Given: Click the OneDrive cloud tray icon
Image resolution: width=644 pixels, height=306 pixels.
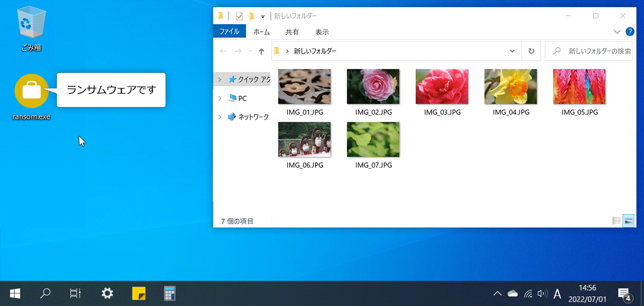Looking at the screenshot, I should point(513,293).
